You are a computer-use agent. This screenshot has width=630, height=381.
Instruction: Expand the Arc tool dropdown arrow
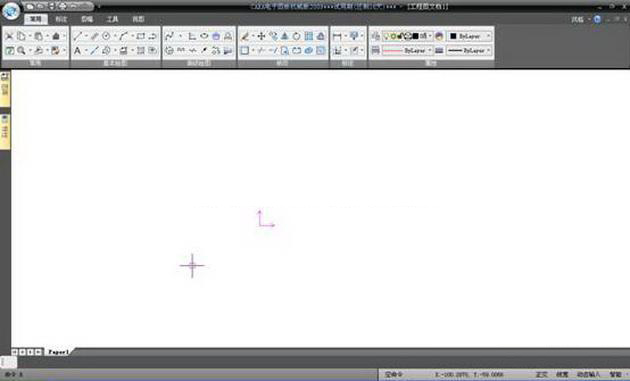tap(132, 37)
